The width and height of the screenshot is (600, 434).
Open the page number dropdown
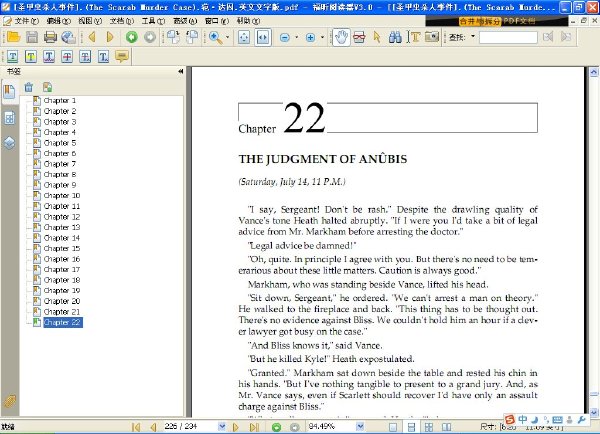(222, 426)
